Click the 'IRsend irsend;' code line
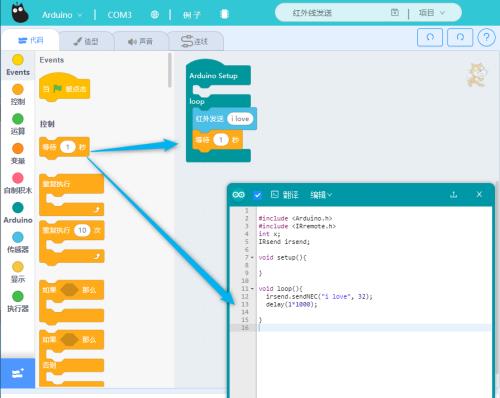Screen dimensions: 500x398 click(284, 242)
